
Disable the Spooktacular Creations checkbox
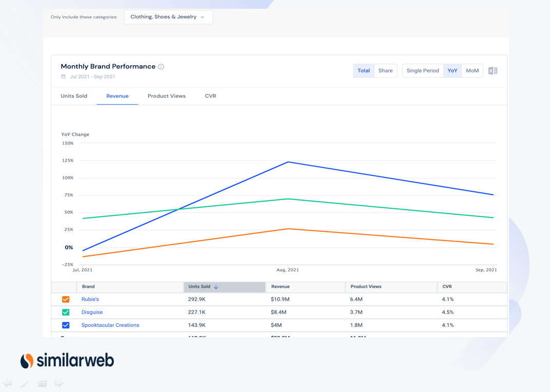tap(66, 325)
